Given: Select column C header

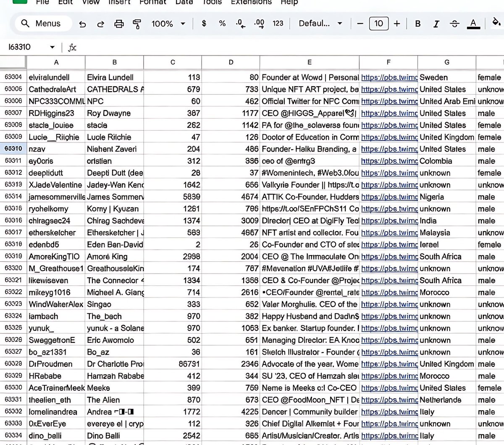Looking at the screenshot, I should (173, 62).
